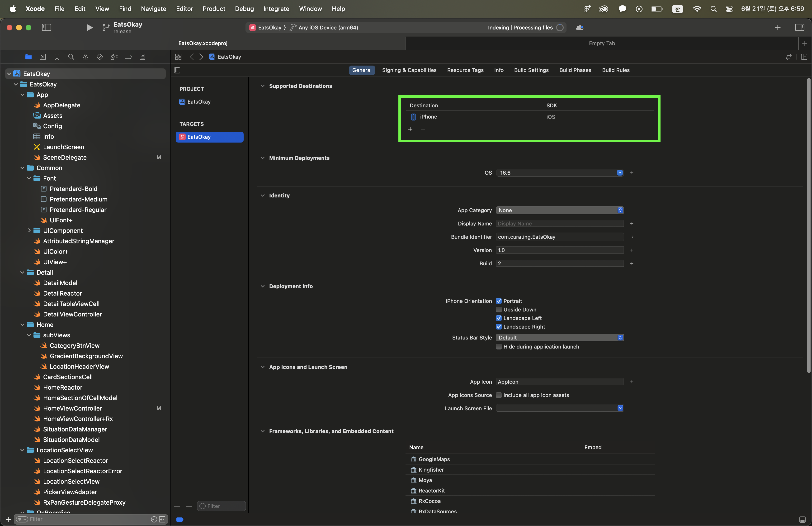Switch to the Build Settings tab
The image size is (812, 526).
tap(531, 70)
